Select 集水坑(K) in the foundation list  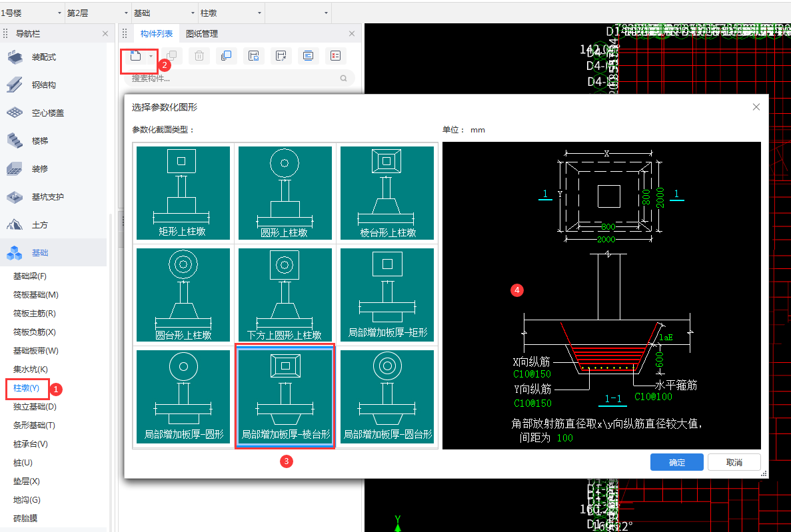[31, 370]
